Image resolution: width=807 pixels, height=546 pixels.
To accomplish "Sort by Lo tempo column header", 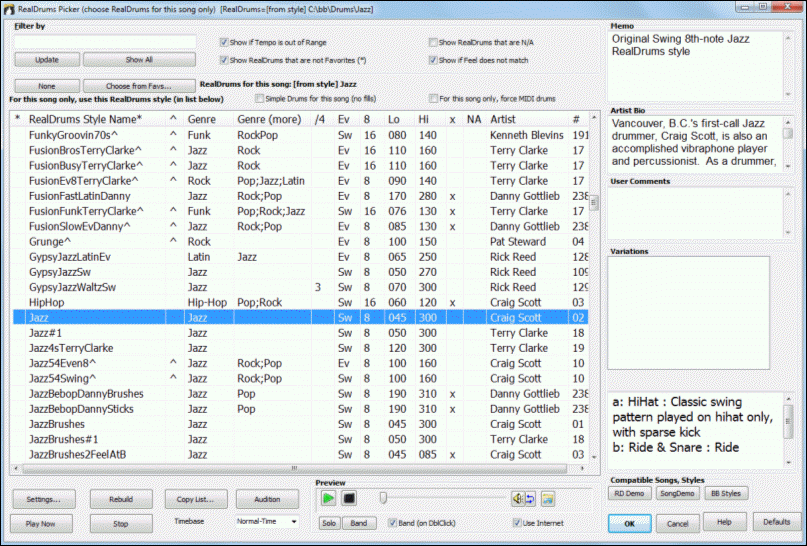I will (399, 119).
